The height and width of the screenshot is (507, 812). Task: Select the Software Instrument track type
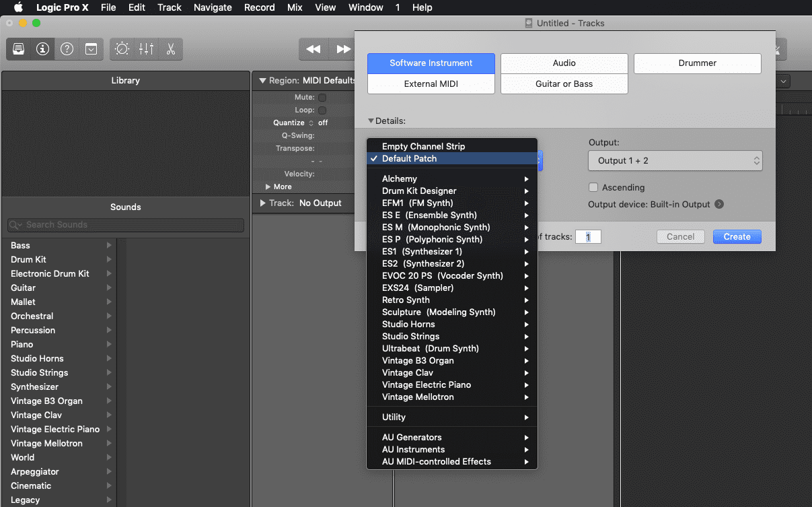[x=431, y=63]
